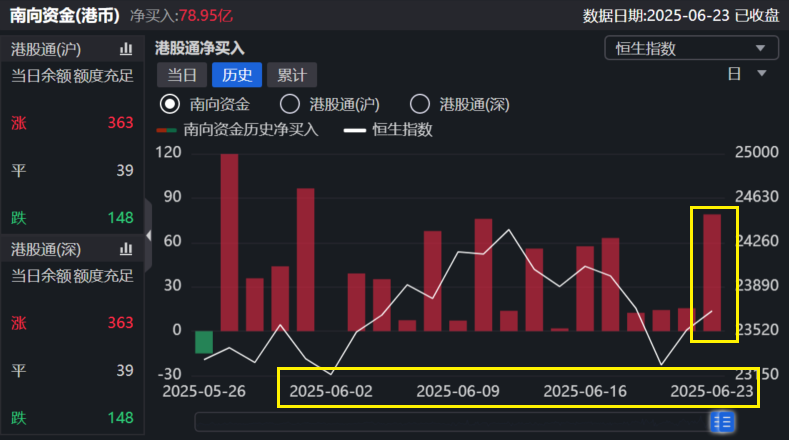This screenshot has width=789, height=440.
Task: Click 平 39 under 港股通(深)
Action: click(x=72, y=370)
